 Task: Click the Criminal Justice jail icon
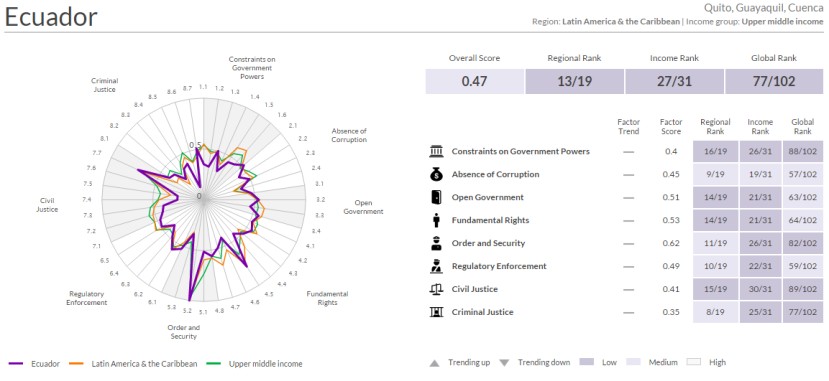436,312
